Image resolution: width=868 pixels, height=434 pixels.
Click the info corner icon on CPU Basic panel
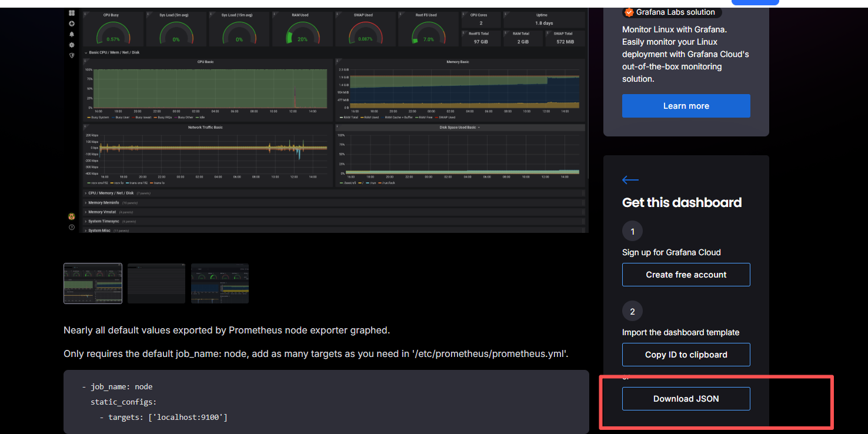coord(85,60)
